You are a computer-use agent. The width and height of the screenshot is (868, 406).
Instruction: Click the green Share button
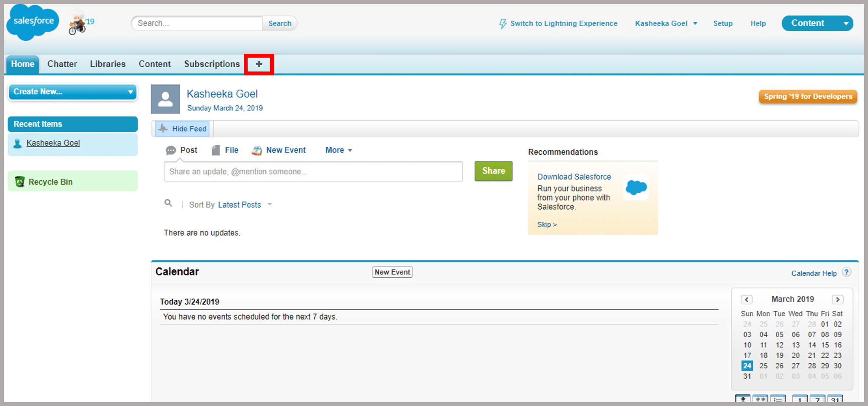494,171
